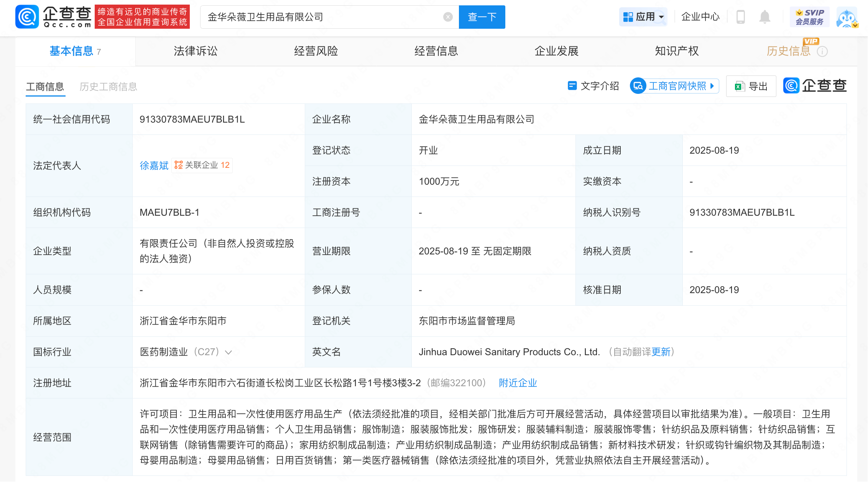Select the 历史工商信息 sub-tab
868x482 pixels.
pyautogui.click(x=108, y=87)
